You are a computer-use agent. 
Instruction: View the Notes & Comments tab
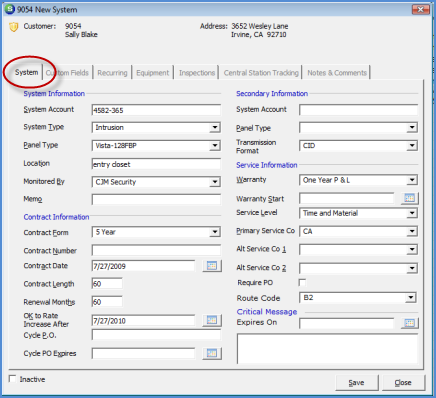[337, 73]
